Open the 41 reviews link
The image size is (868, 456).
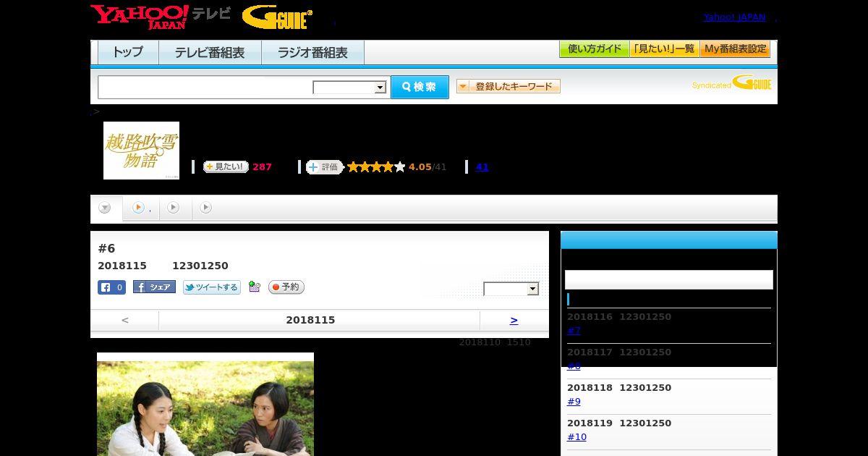(x=482, y=167)
